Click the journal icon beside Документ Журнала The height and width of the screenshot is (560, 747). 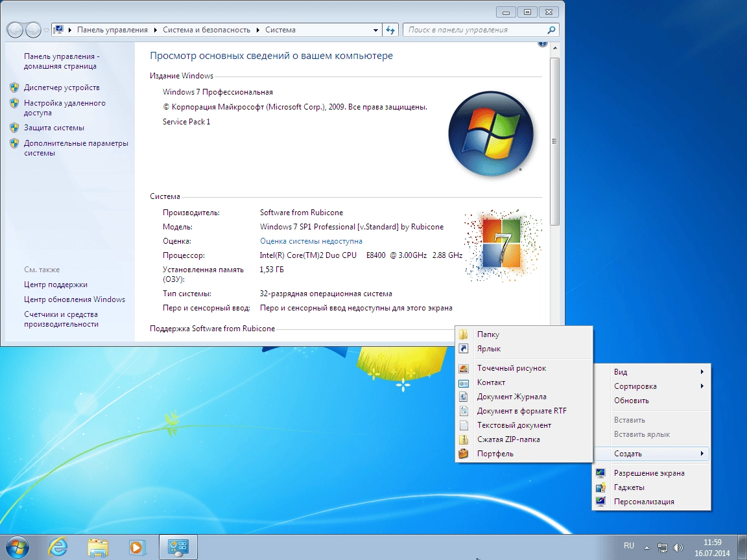464,397
